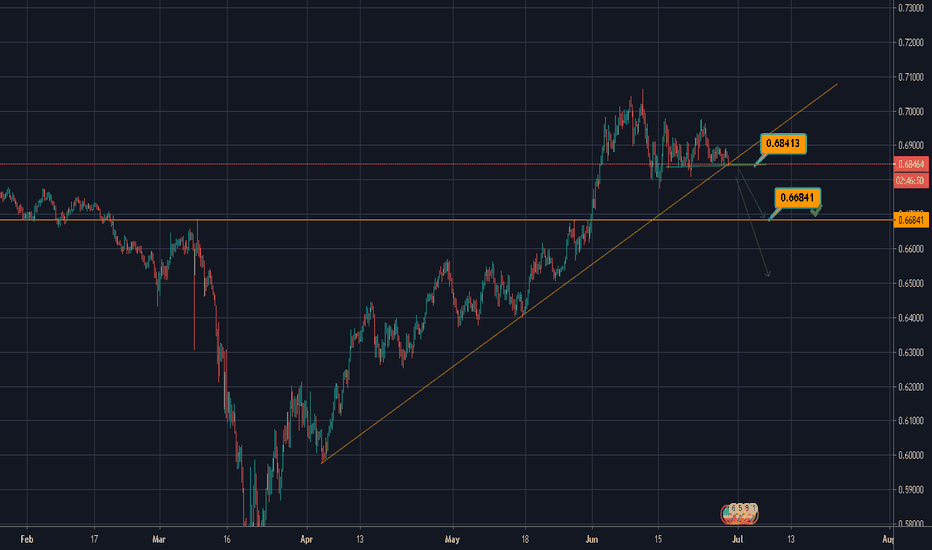Click the red current price tag 0.68464

tap(911, 164)
